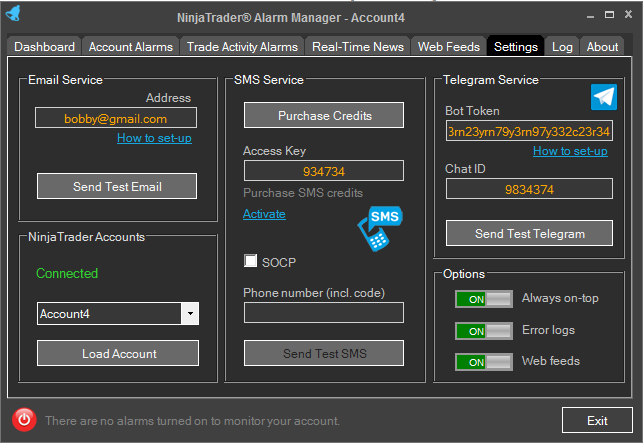This screenshot has width=643, height=443.
Task: Click the Load Account button
Action: (118, 353)
